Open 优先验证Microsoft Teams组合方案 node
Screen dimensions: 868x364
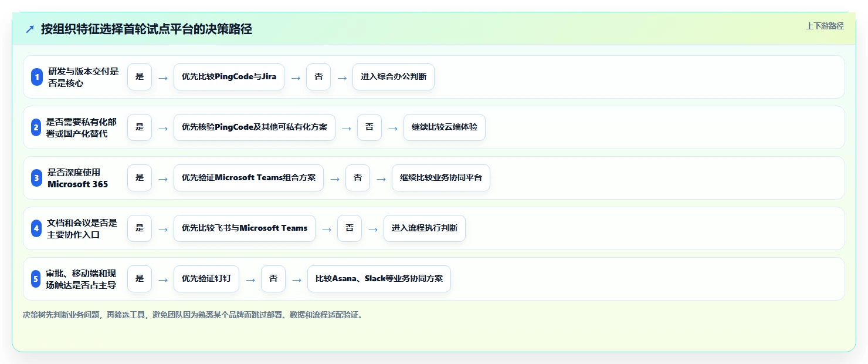tap(249, 178)
